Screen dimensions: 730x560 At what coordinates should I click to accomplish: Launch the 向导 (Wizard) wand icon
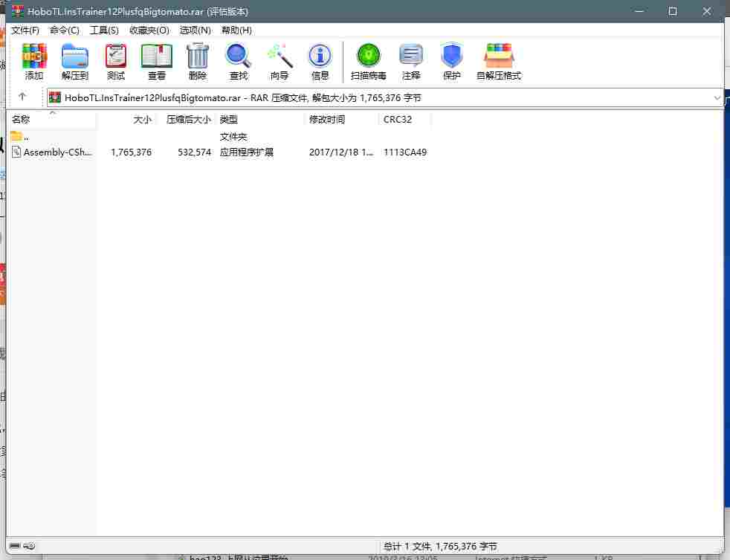pyautogui.click(x=280, y=56)
